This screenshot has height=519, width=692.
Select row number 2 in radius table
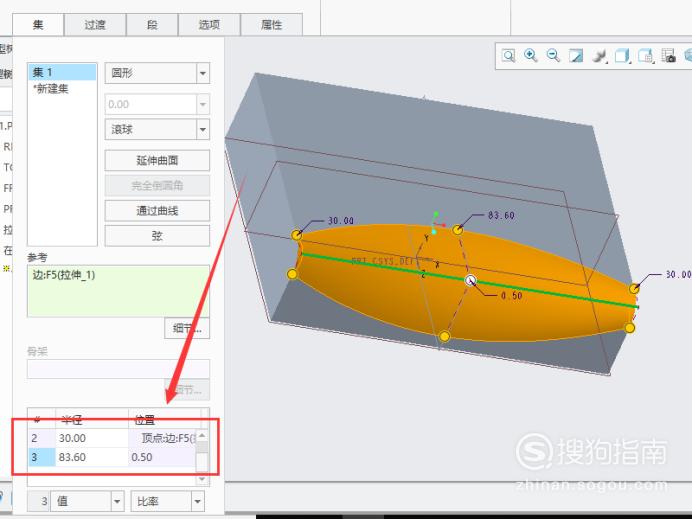point(41,438)
